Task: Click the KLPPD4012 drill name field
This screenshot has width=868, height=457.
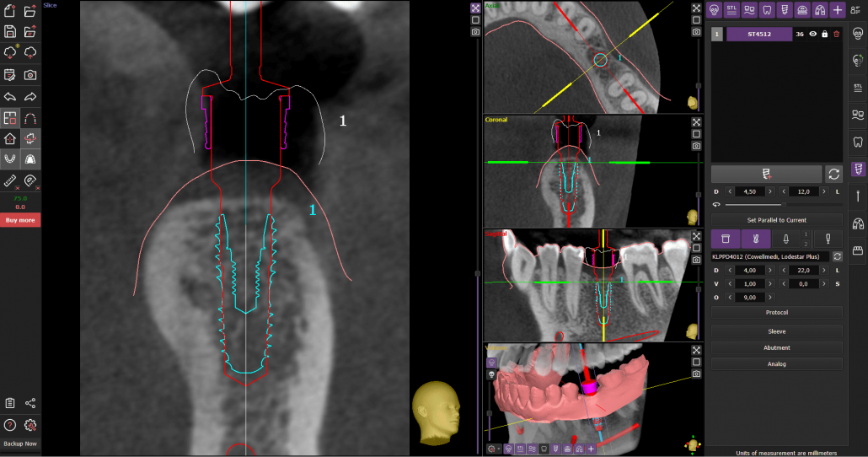Action: (770, 257)
